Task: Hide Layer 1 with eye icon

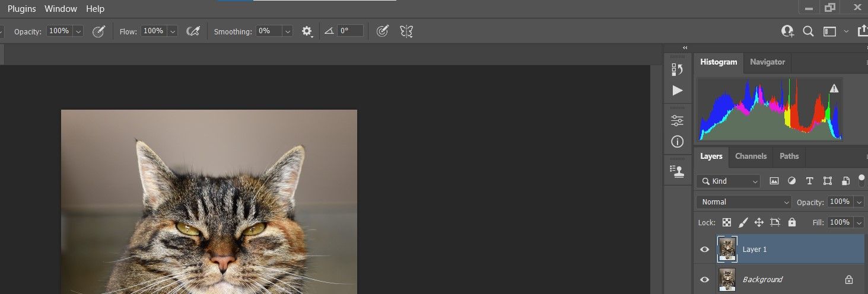Action: 705,250
